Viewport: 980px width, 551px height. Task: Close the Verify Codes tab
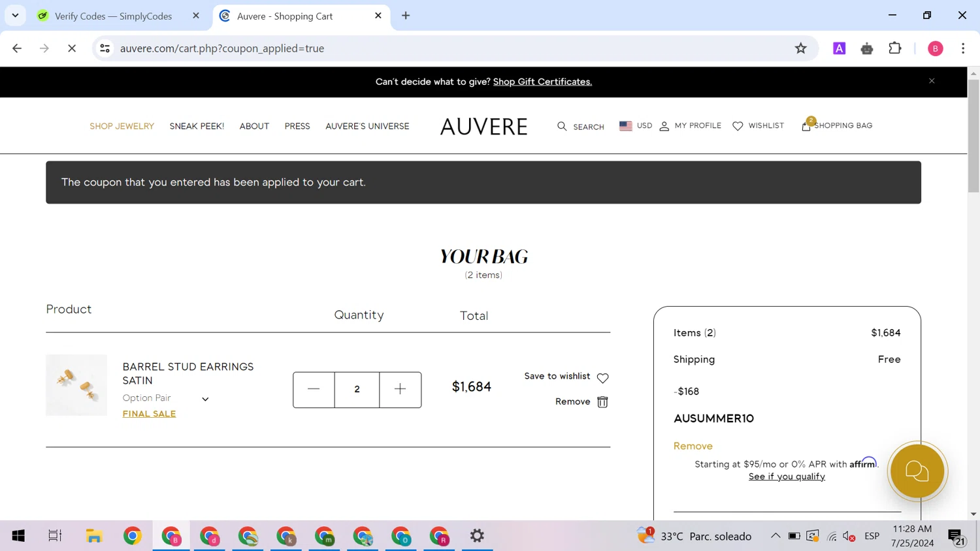click(196, 16)
